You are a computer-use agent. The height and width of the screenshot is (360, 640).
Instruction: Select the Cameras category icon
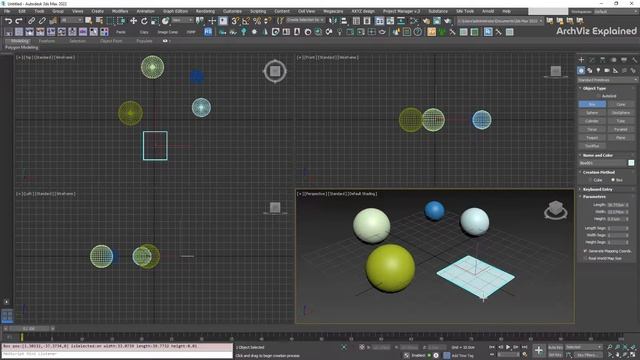coord(607,71)
